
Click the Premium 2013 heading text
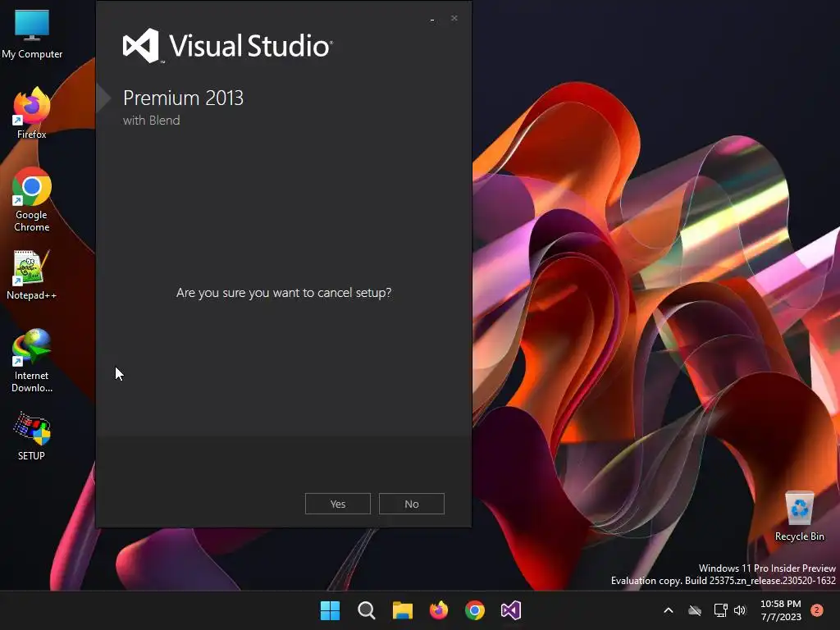183,98
